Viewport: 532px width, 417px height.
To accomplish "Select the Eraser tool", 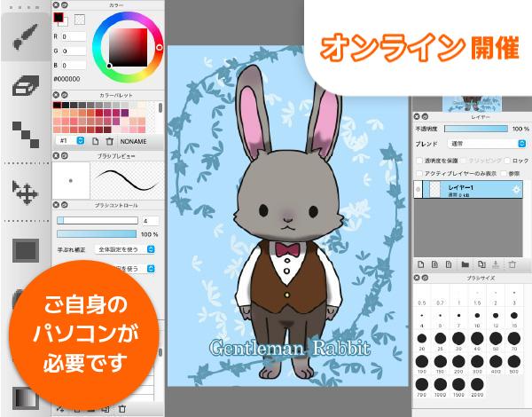I will pyautogui.click(x=26, y=85).
